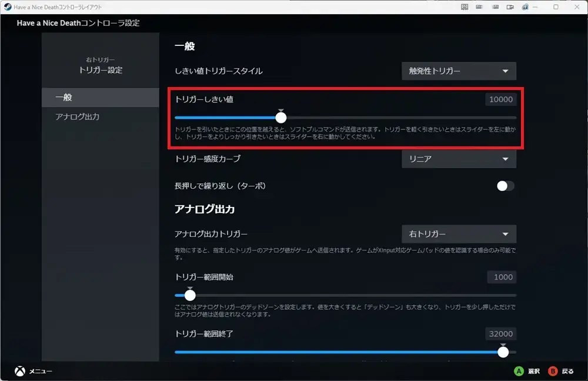Image resolution: width=588 pixels, height=381 pixels.
Task: Click the トリガー範囲終了 slider handle
Action: pyautogui.click(x=503, y=352)
